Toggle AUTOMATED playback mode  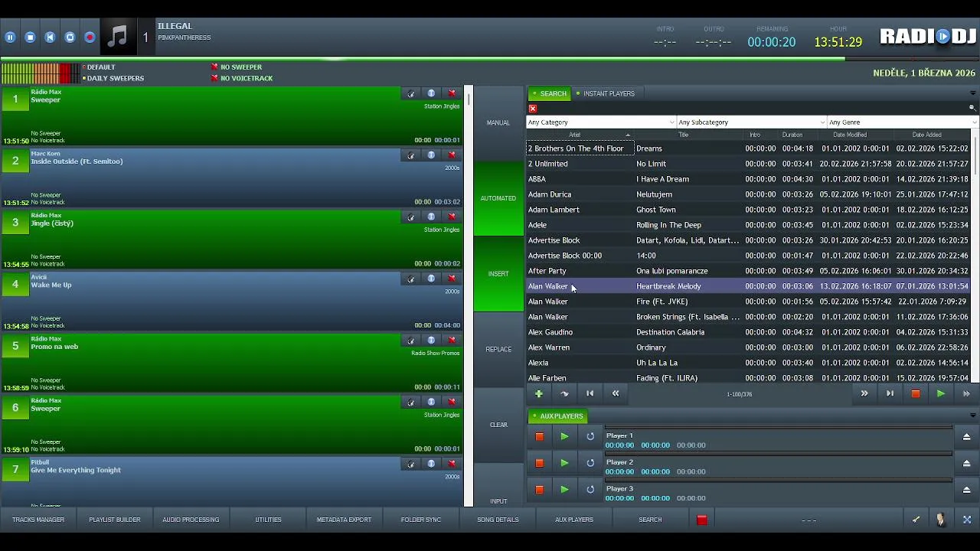498,198
